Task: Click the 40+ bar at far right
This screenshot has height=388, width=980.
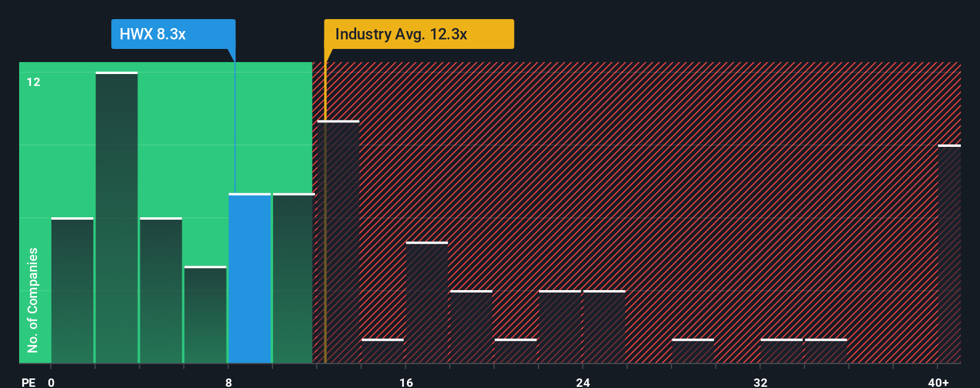Action: [950, 254]
